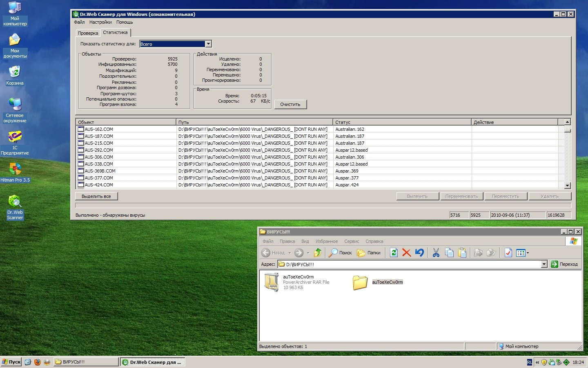
Task: Open the Explorer address bar dropdown
Action: pos(544,264)
